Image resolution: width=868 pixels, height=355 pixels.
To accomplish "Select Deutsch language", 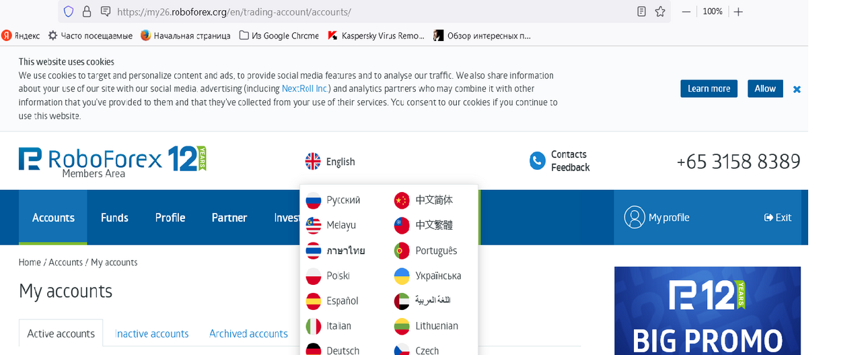I will tap(343, 350).
